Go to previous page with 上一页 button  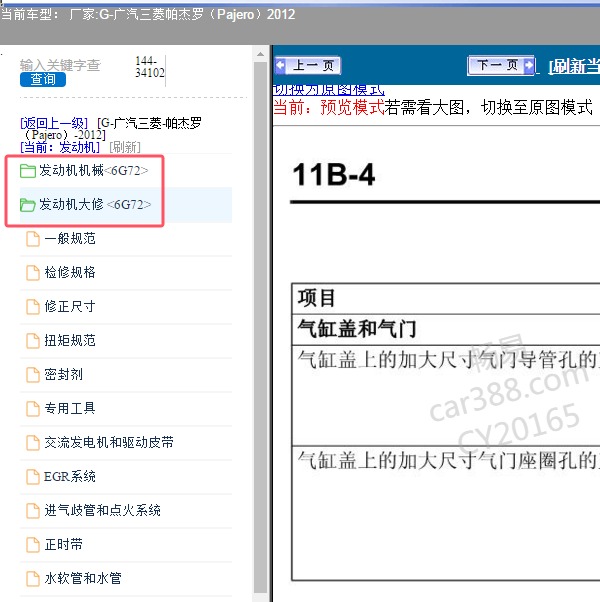(308, 66)
